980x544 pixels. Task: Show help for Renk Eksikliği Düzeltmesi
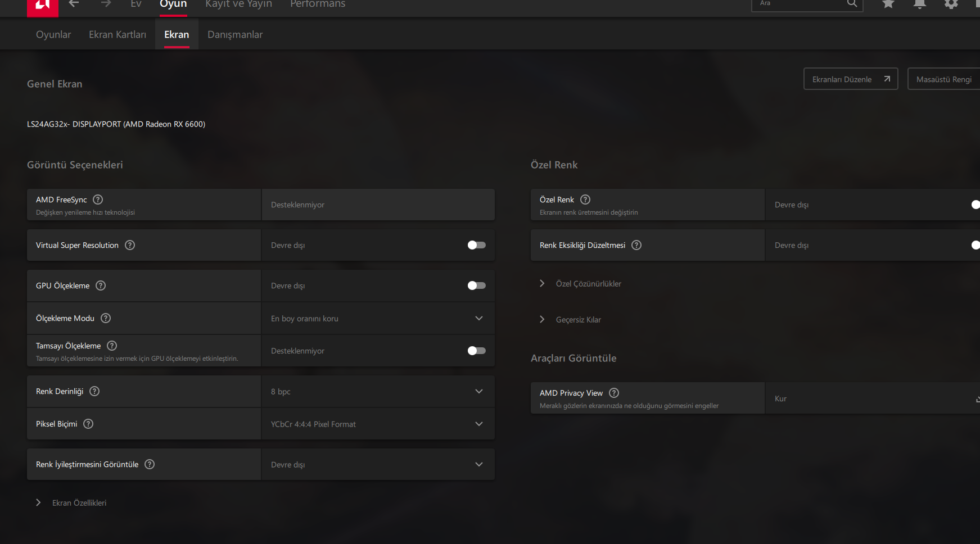[x=636, y=245]
